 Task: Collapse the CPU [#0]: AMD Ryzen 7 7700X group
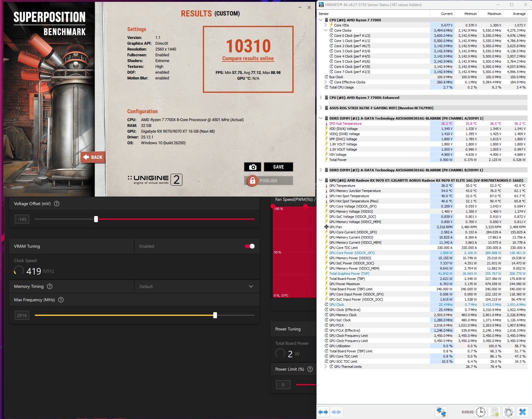click(x=321, y=20)
